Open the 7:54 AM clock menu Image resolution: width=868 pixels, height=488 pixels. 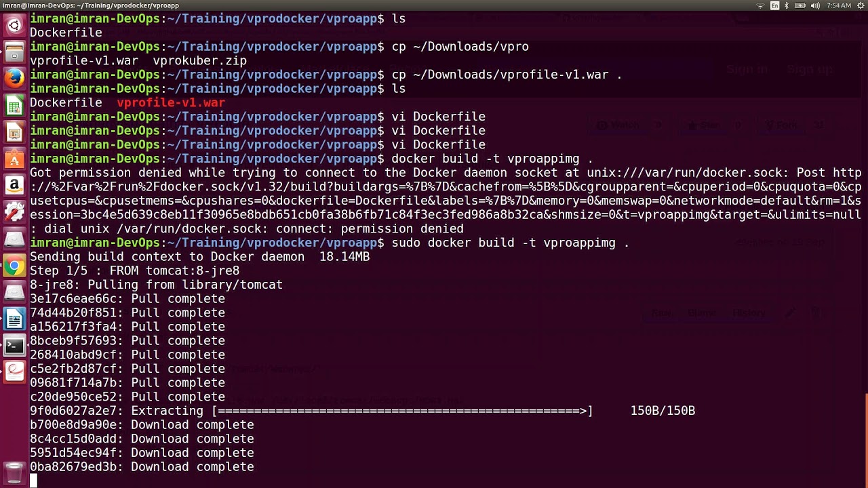tap(839, 5)
